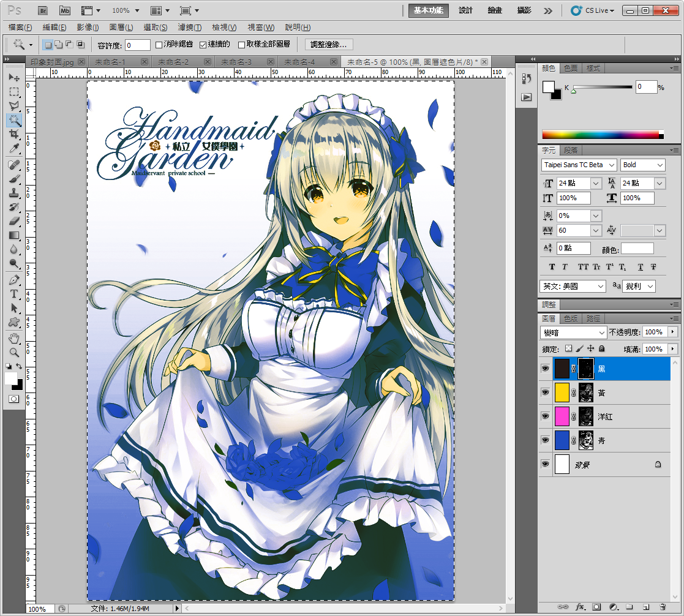Select the 繪畫 workspace button
Screen dimensions: 684x616
[495, 10]
